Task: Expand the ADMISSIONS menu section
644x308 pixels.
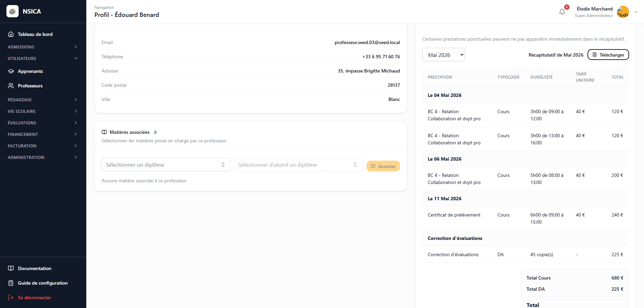Action: (43, 47)
